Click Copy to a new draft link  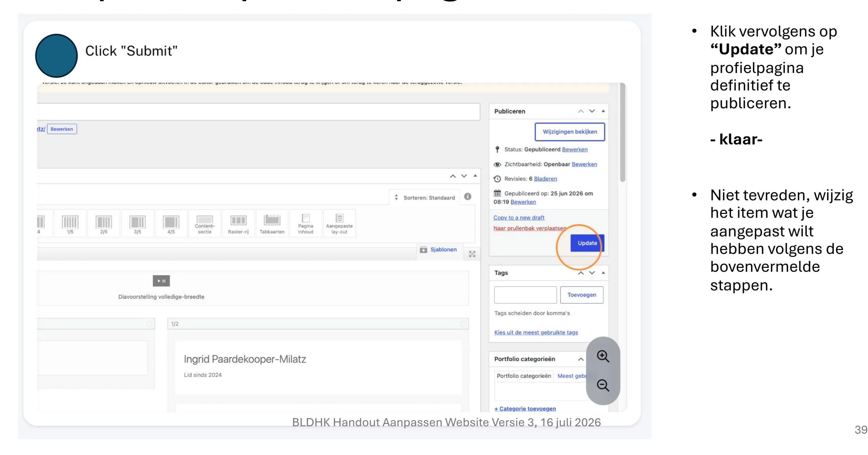click(x=519, y=218)
